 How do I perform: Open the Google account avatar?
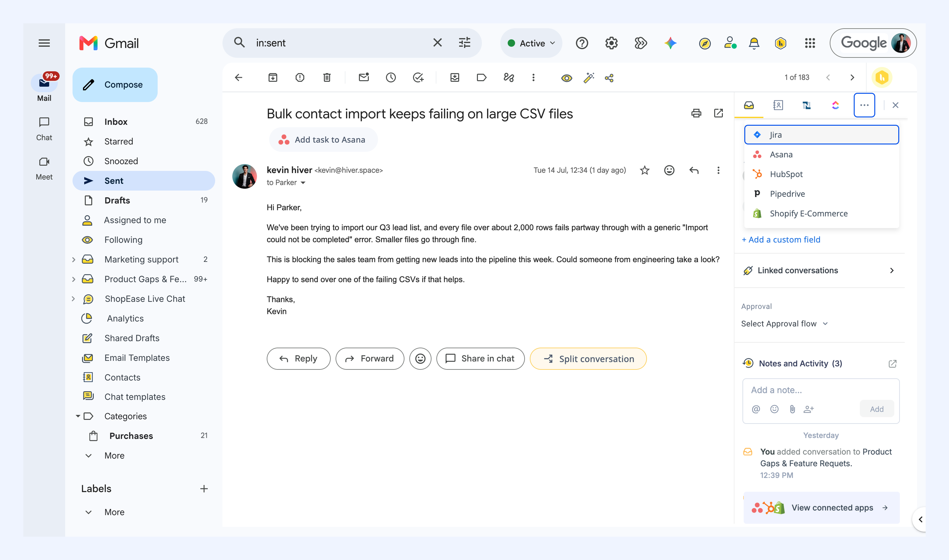[901, 43]
